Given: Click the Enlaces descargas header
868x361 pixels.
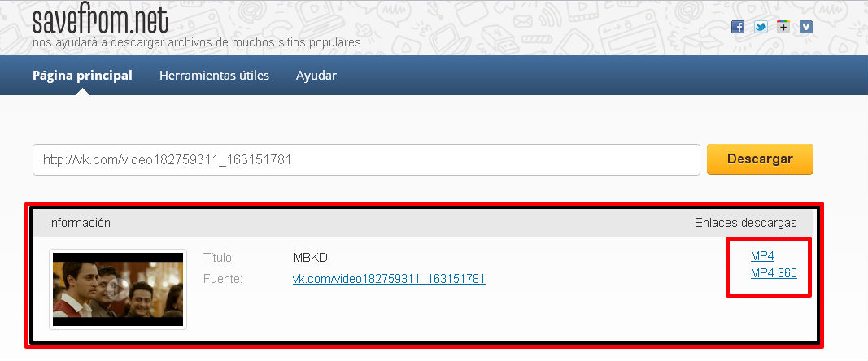Looking at the screenshot, I should (746, 223).
